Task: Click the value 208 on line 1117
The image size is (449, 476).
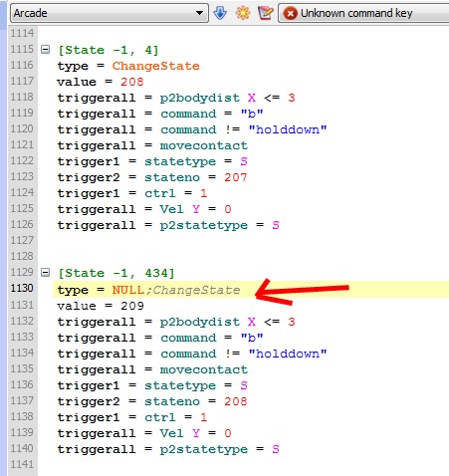Action: [132, 82]
